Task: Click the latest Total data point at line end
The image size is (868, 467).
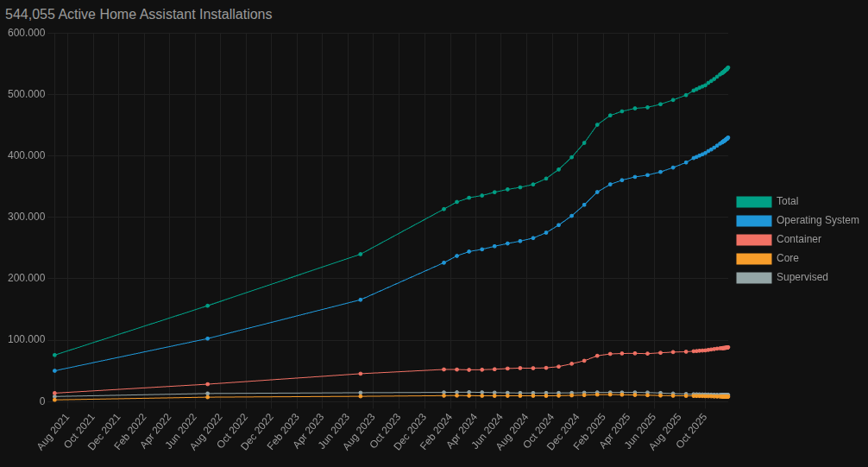Action: coord(728,67)
